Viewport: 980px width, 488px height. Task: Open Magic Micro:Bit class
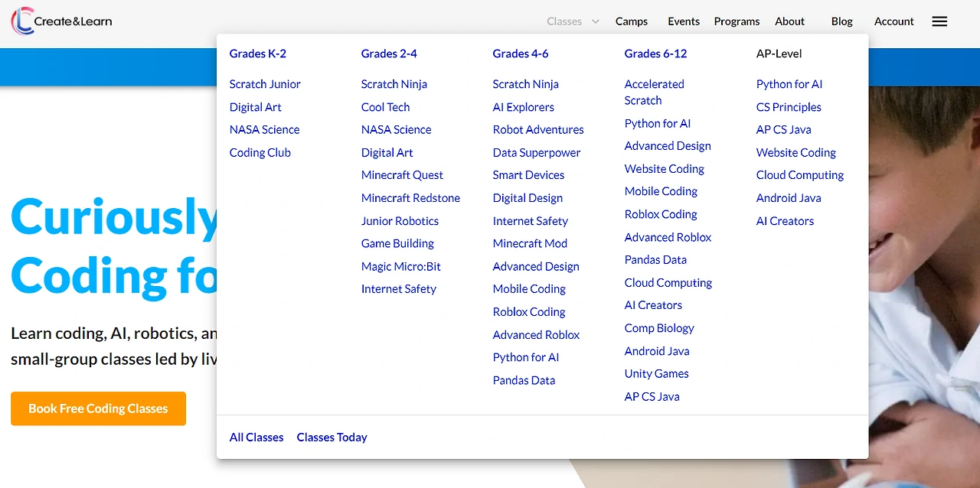(401, 266)
